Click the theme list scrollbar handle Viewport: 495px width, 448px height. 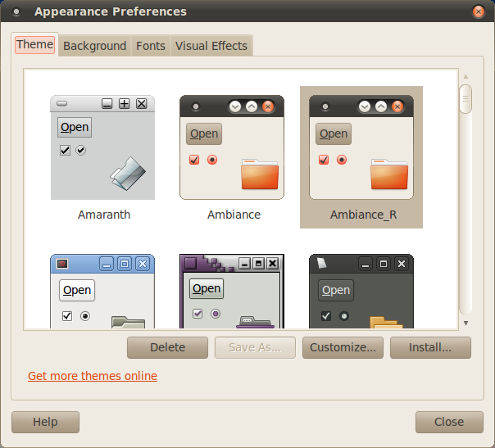pos(465,99)
